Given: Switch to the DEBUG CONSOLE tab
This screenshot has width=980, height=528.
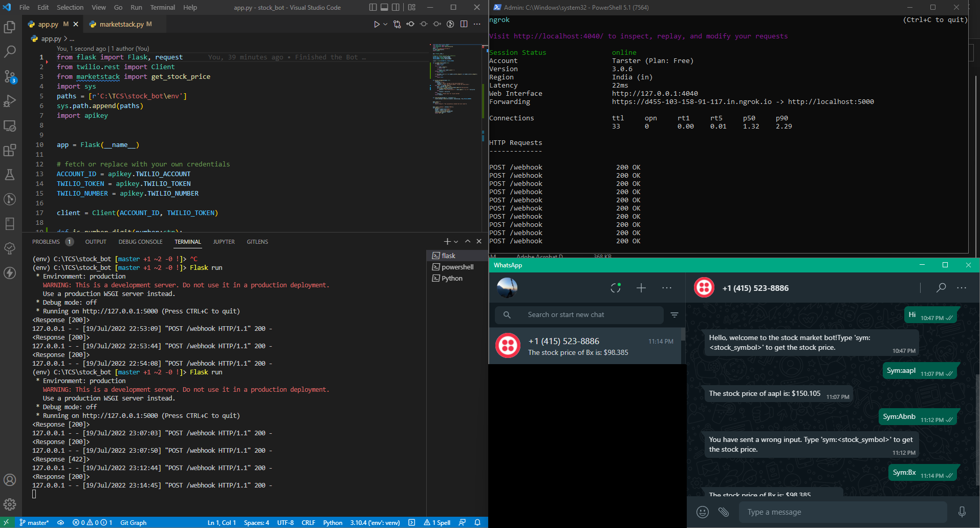Looking at the screenshot, I should point(140,242).
